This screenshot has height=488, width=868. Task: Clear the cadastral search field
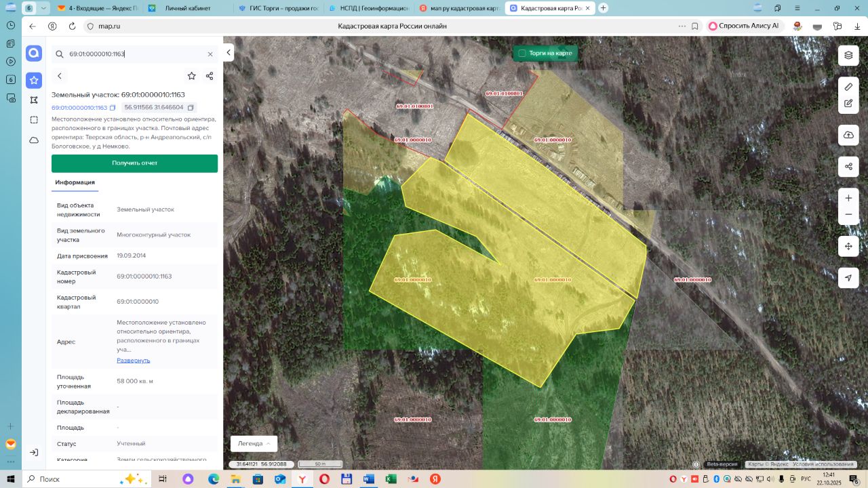click(x=210, y=54)
